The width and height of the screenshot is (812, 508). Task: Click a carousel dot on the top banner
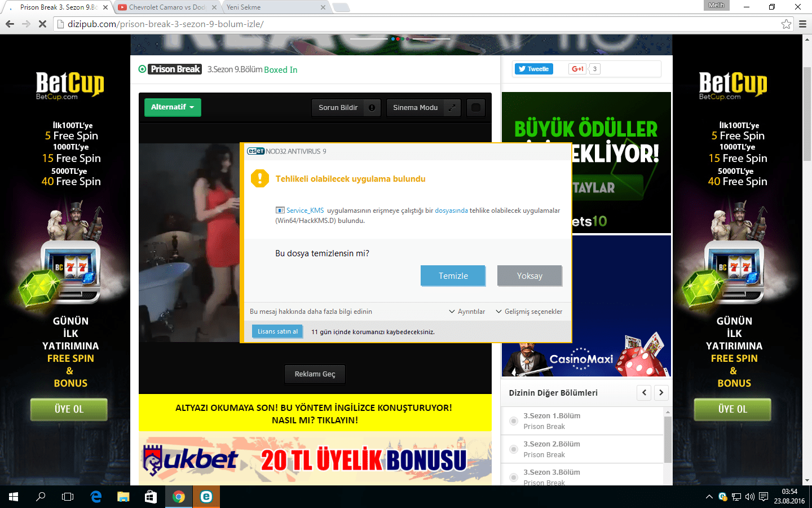point(392,38)
